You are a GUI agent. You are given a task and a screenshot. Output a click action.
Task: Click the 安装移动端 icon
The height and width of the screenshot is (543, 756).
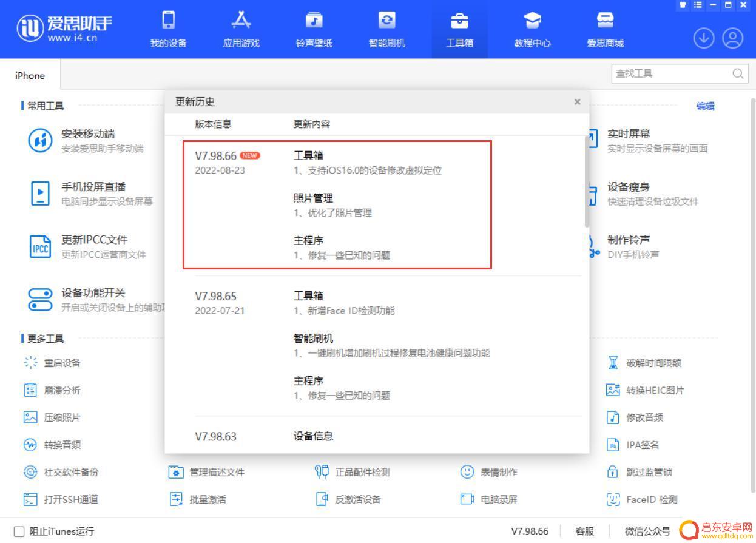[x=41, y=140]
